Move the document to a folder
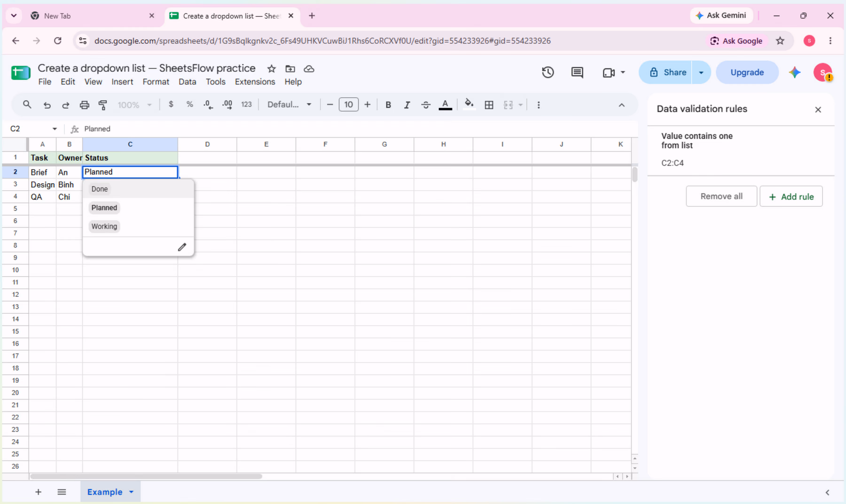The width and height of the screenshot is (846, 504). coord(290,69)
